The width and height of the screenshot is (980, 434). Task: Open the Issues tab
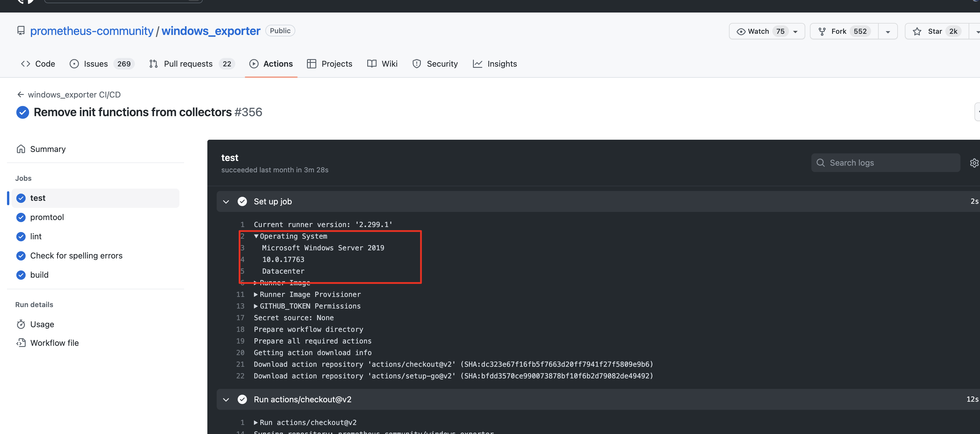(x=102, y=64)
